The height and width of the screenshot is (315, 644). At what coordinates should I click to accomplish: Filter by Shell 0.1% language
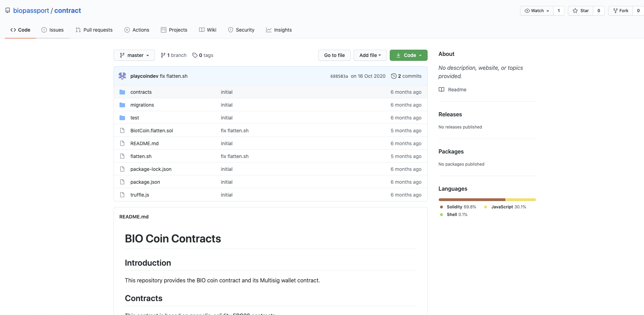pos(454,215)
